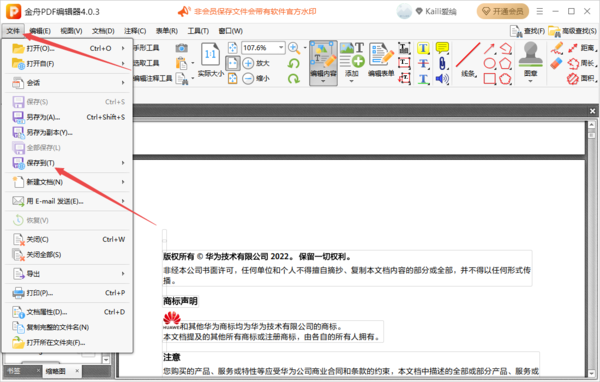Click the user avatar in title bar
Screen dimensions: 600x382
point(404,11)
